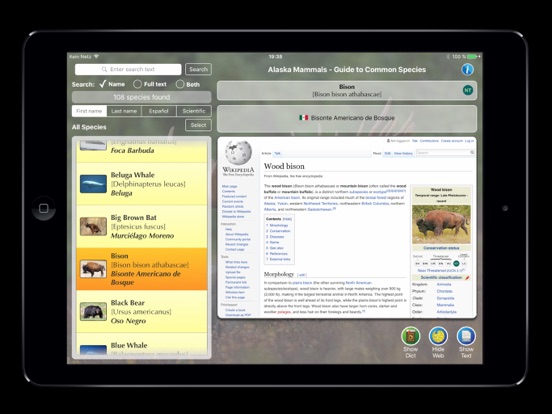Screen dimensions: 552x414
Task: Click the Bisonte Americano de Bosque banner
Action: point(347,118)
